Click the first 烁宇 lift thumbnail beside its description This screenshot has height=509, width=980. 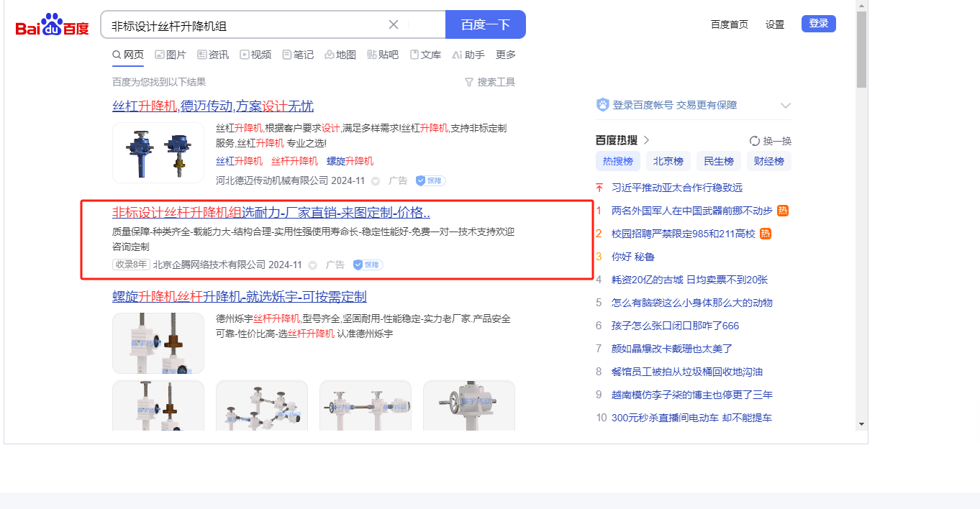tap(158, 343)
